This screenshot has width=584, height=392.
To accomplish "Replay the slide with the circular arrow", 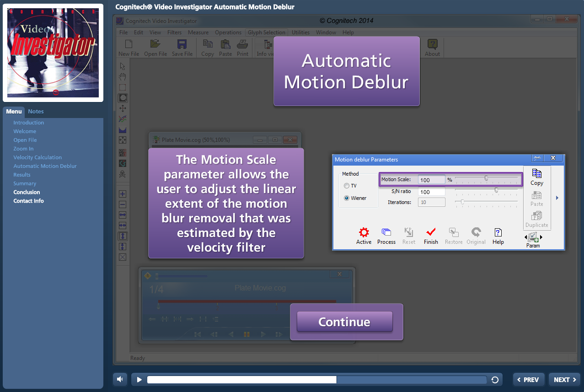I will point(494,380).
